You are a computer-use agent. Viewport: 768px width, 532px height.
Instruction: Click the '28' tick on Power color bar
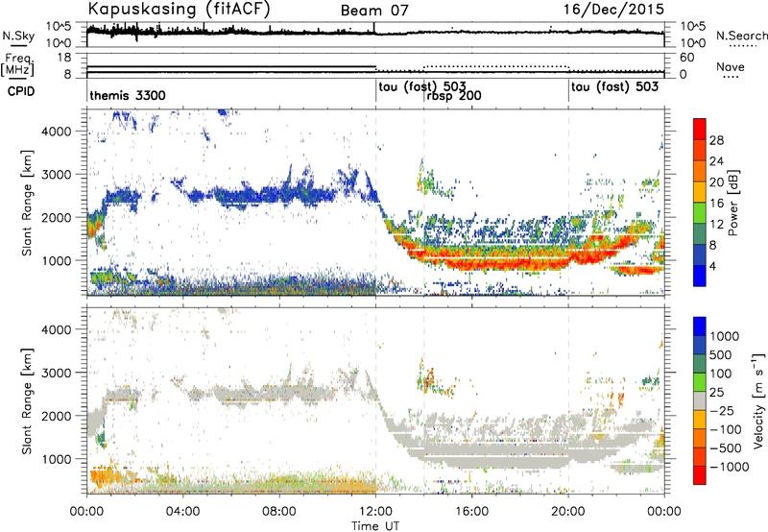click(716, 140)
